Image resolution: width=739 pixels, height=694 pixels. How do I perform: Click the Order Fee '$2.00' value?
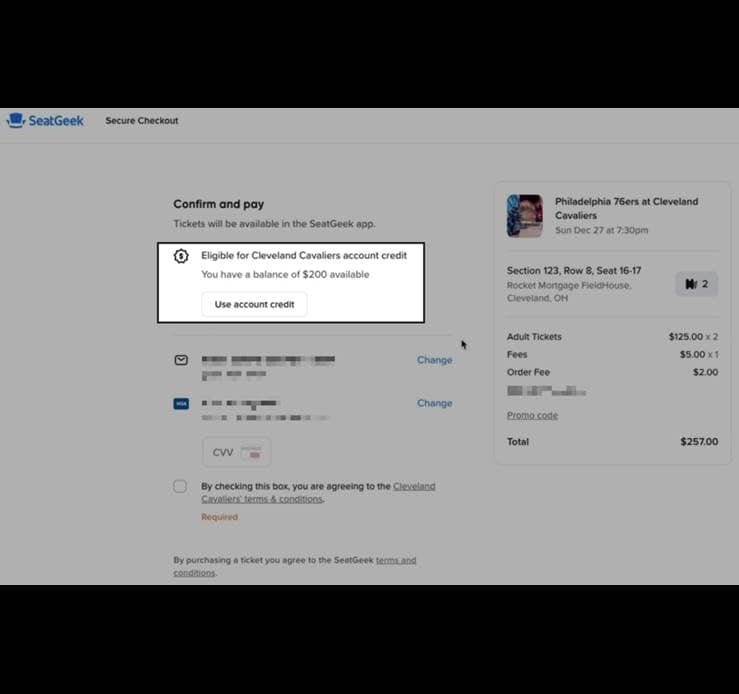706,372
